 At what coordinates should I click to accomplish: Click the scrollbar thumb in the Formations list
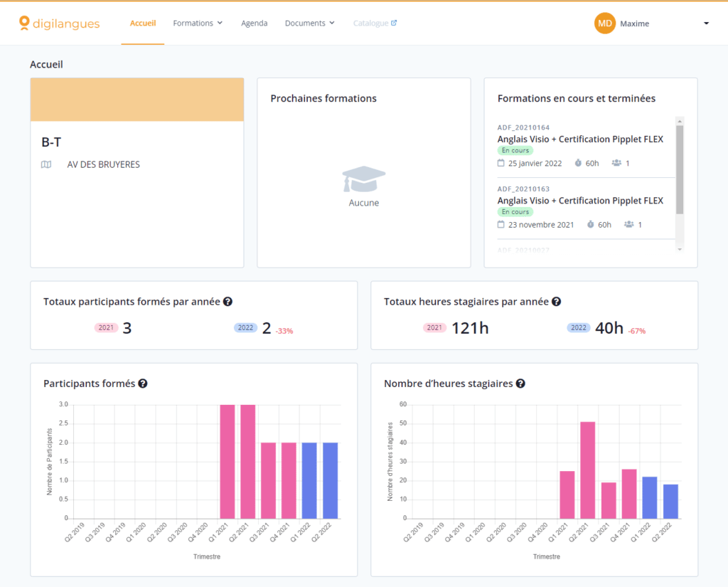(680, 169)
